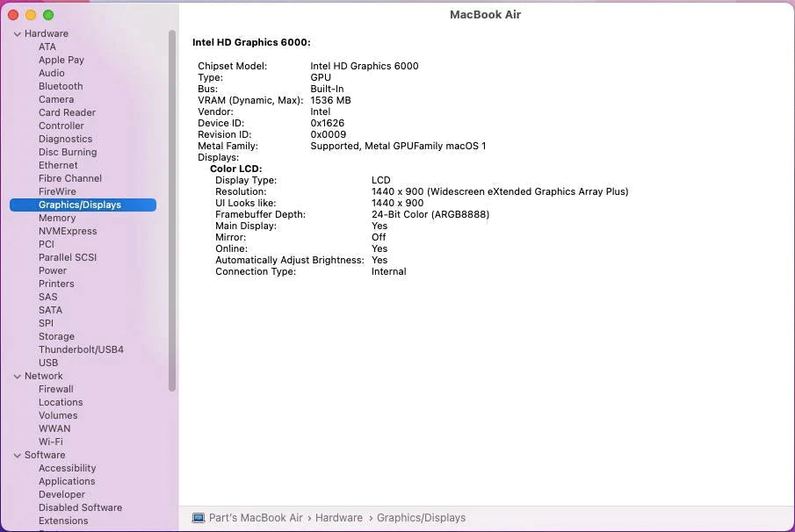The height and width of the screenshot is (532, 795).
Task: Open the Camera hardware report
Action: click(x=56, y=99)
